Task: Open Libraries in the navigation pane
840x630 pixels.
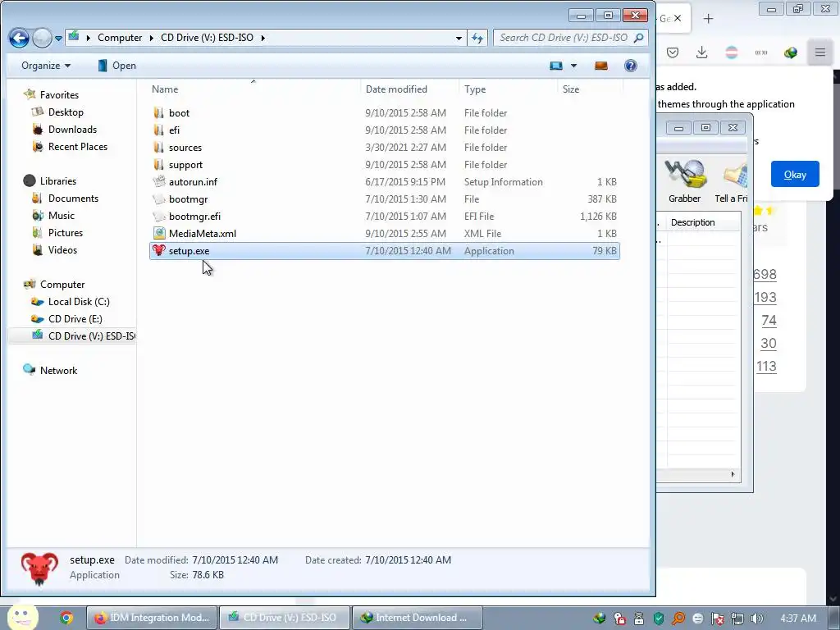Action: pos(58,181)
